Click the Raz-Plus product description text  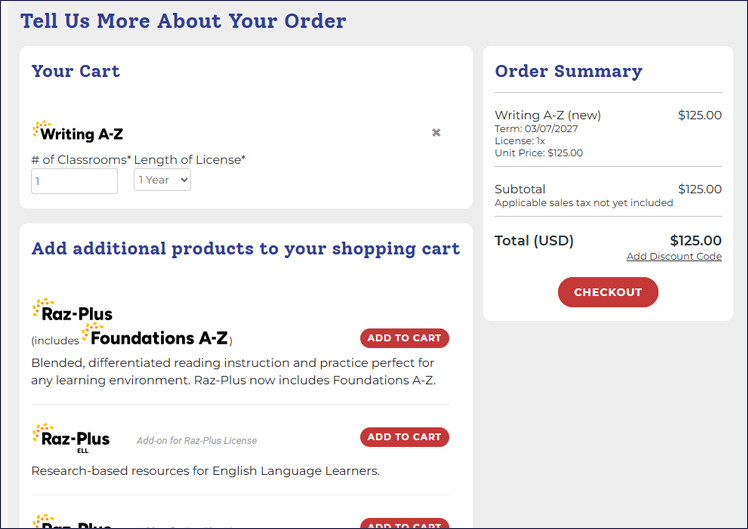[232, 371]
